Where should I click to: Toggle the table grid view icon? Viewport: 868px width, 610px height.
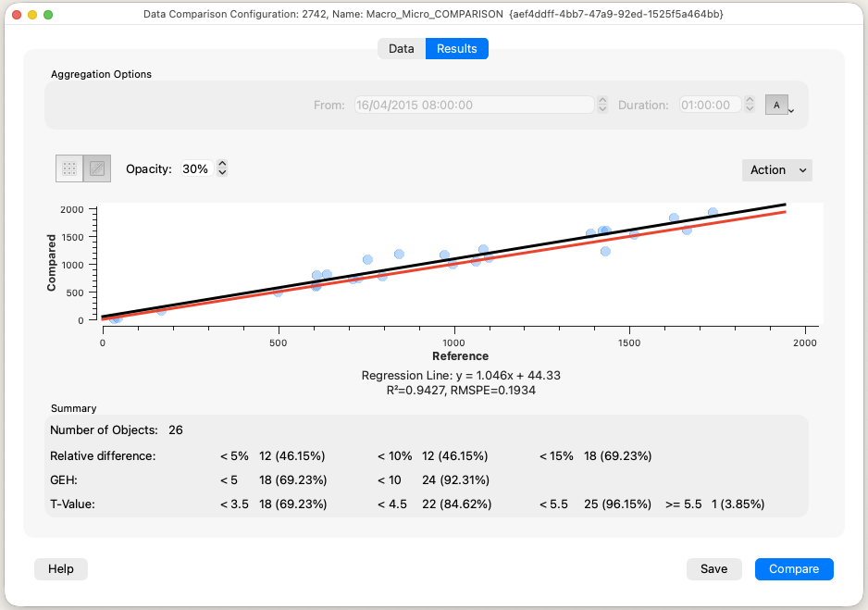point(69,168)
